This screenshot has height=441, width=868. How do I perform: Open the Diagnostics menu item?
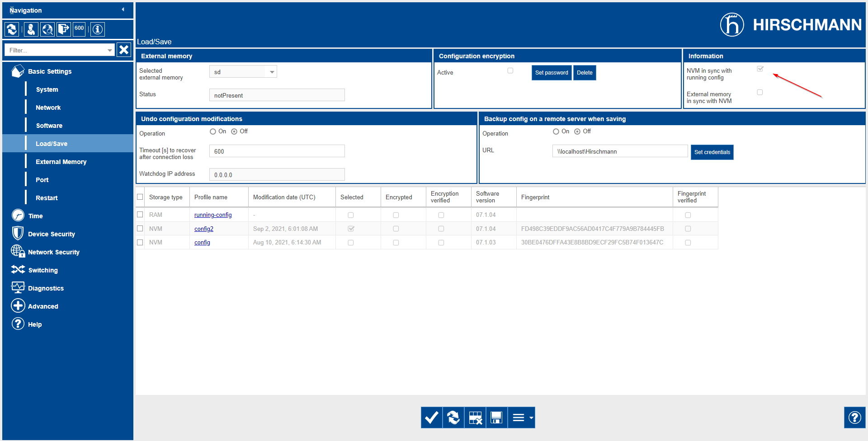point(46,288)
